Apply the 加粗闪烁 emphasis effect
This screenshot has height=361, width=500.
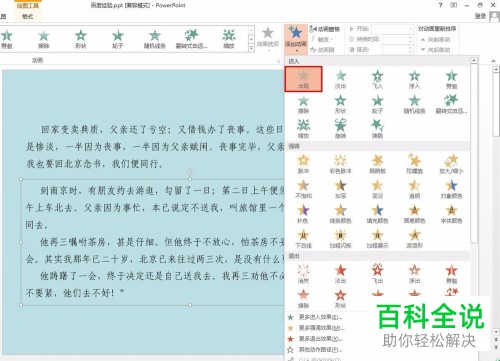pos(340,238)
